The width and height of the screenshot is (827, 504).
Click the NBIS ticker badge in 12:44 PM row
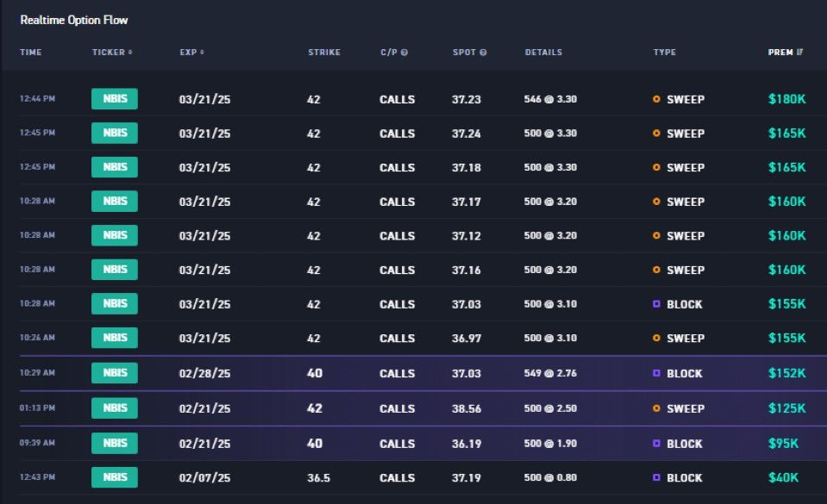click(115, 99)
